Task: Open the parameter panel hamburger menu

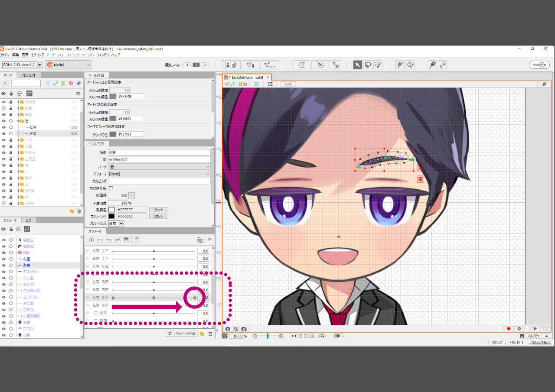Action: click(209, 240)
